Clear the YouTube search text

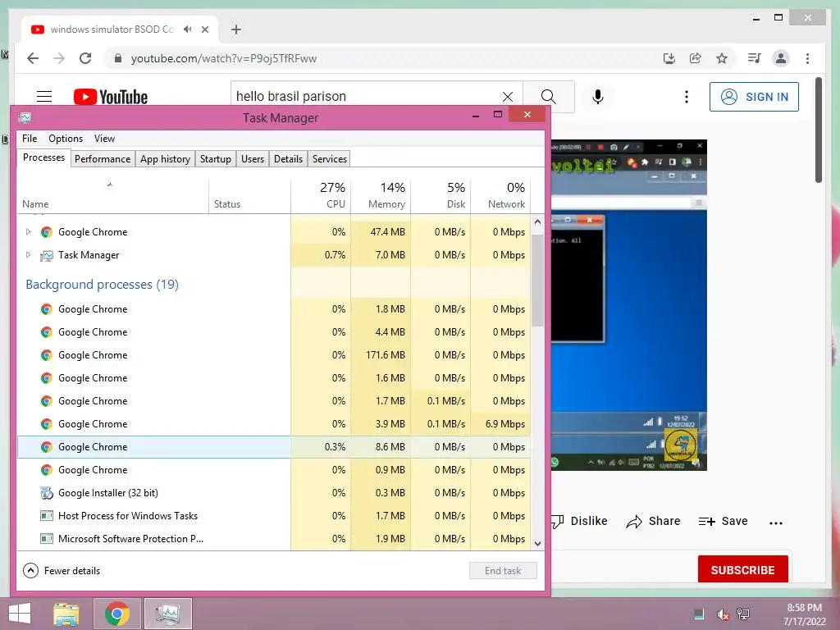pos(507,97)
